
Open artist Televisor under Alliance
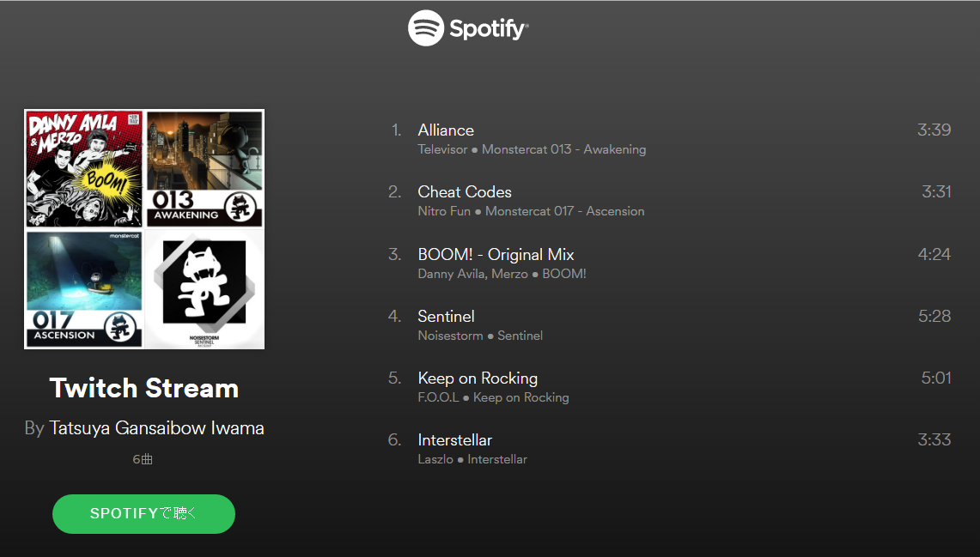[442, 149]
